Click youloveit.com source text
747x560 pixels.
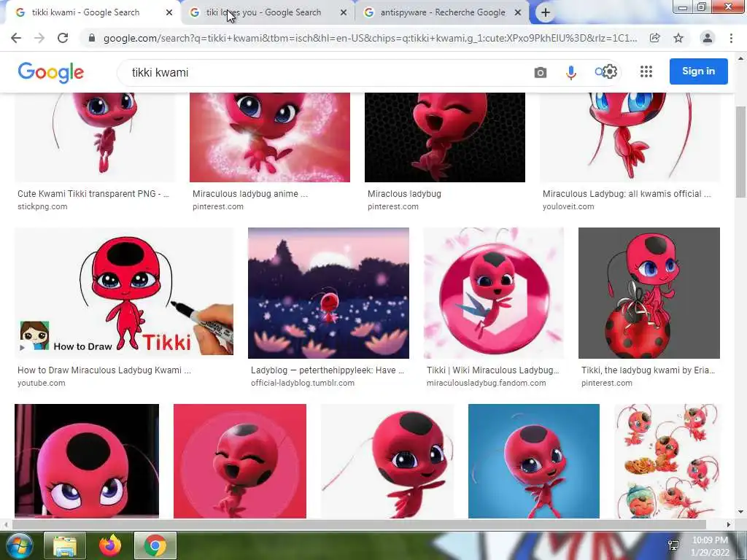[x=568, y=206]
